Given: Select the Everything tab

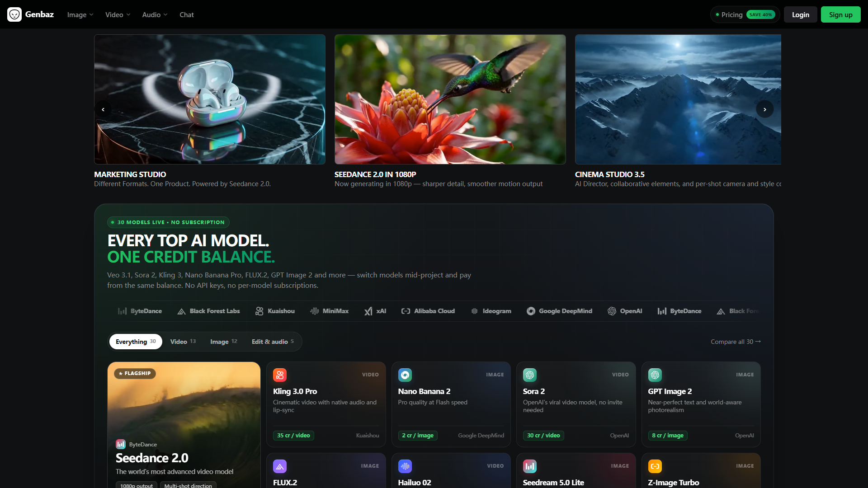Looking at the screenshot, I should (136, 342).
